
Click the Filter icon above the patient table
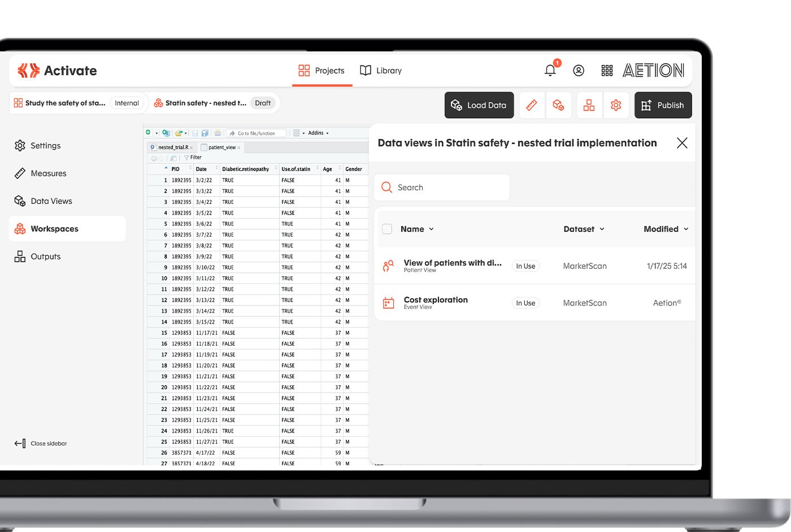(186, 157)
